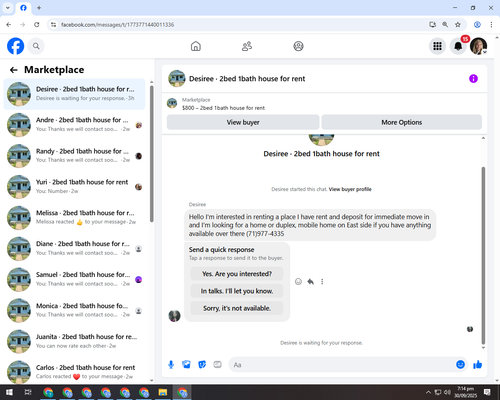Click Desiree's avatar in chat header

[177, 79]
